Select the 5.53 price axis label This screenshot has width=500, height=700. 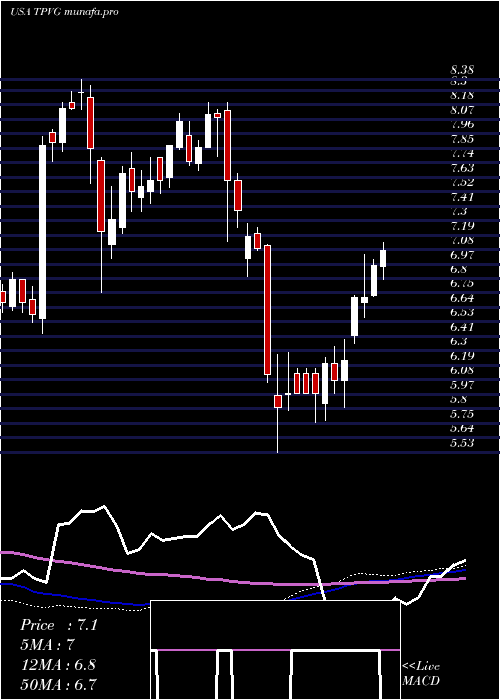tap(462, 443)
